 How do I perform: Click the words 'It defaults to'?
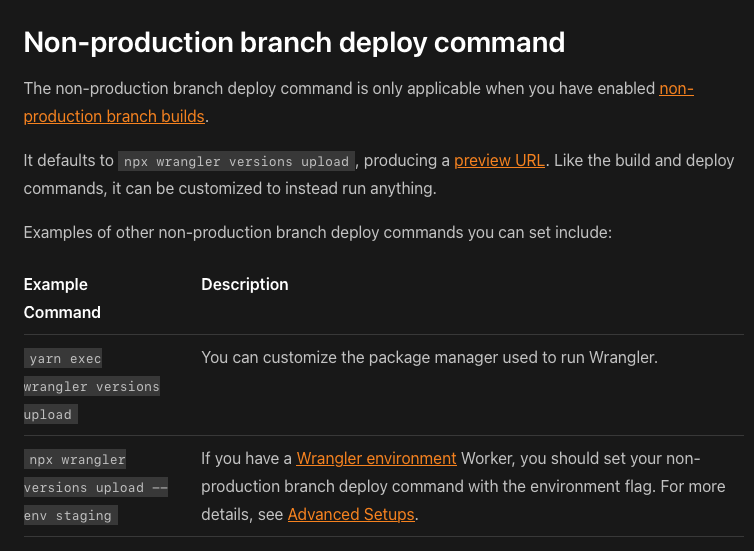point(68,160)
